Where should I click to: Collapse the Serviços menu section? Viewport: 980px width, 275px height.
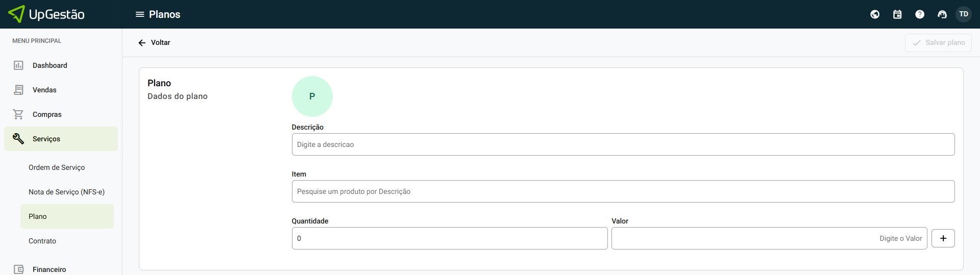[x=46, y=139]
